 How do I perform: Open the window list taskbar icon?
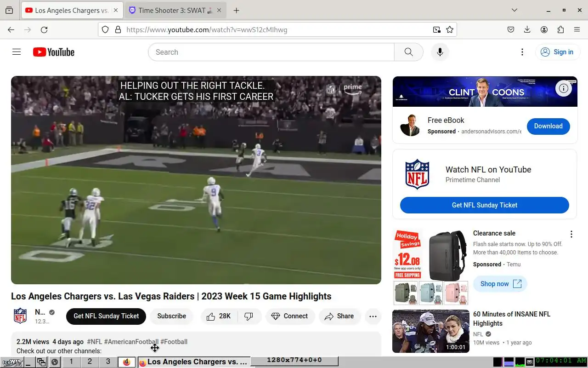coord(41,362)
